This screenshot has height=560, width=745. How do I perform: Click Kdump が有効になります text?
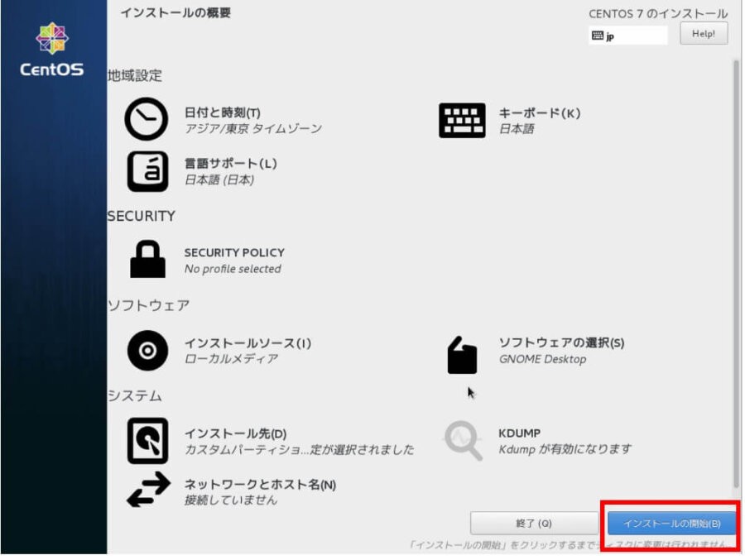[565, 449]
